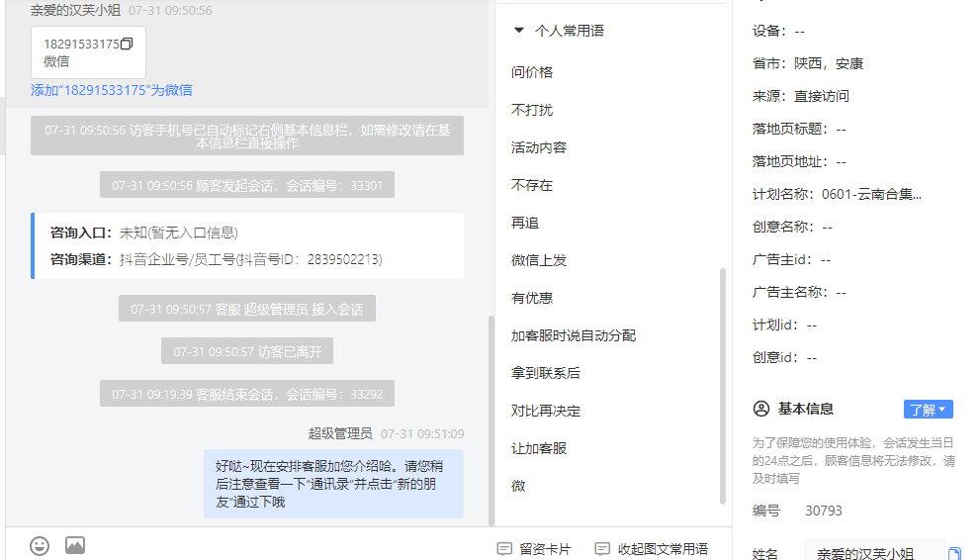Screen dimensions: 980x560
Task: Click the 基本信息 person icon
Action: pos(761,409)
